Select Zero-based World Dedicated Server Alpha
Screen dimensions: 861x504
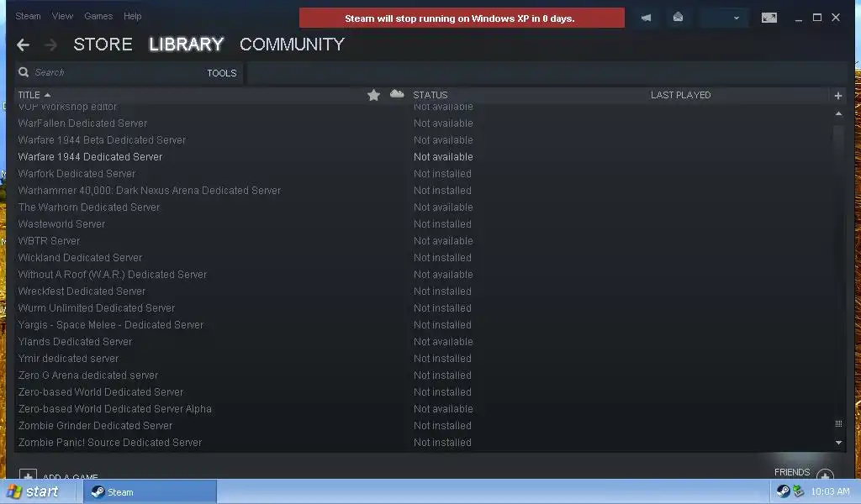coord(114,409)
